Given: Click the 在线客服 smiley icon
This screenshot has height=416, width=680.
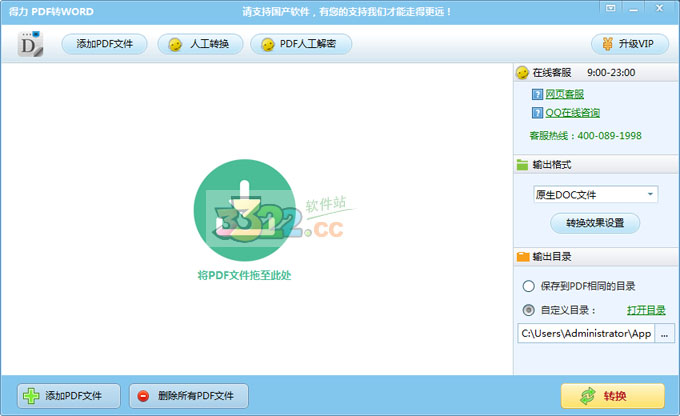Looking at the screenshot, I should coord(522,72).
